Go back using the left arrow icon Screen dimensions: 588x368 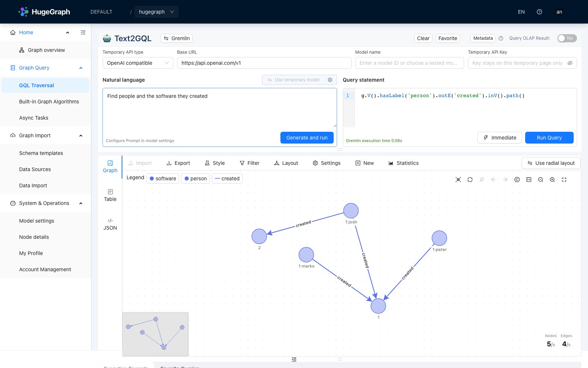tap(494, 180)
